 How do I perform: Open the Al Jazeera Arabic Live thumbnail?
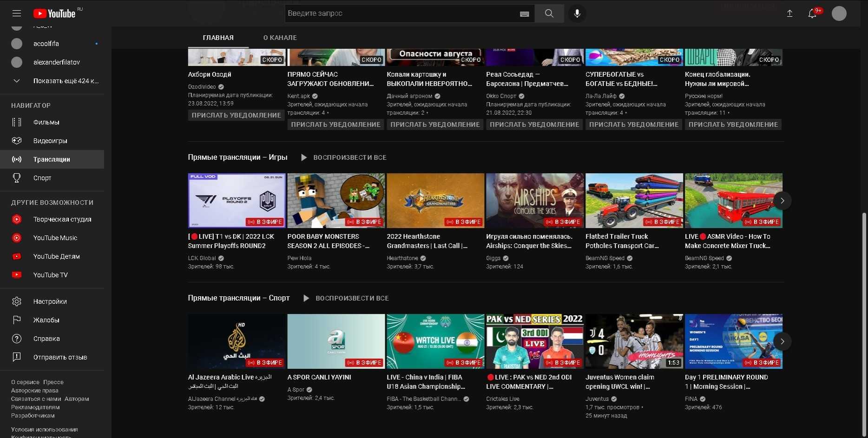[237, 341]
